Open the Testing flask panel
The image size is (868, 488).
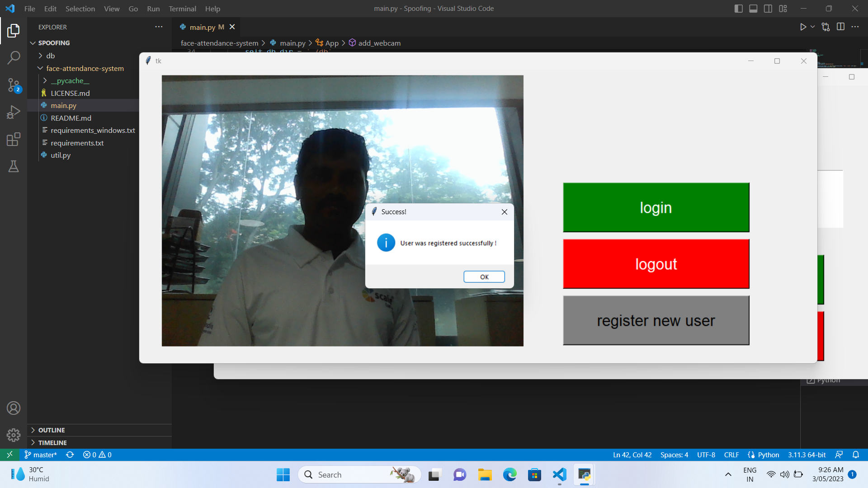click(14, 166)
